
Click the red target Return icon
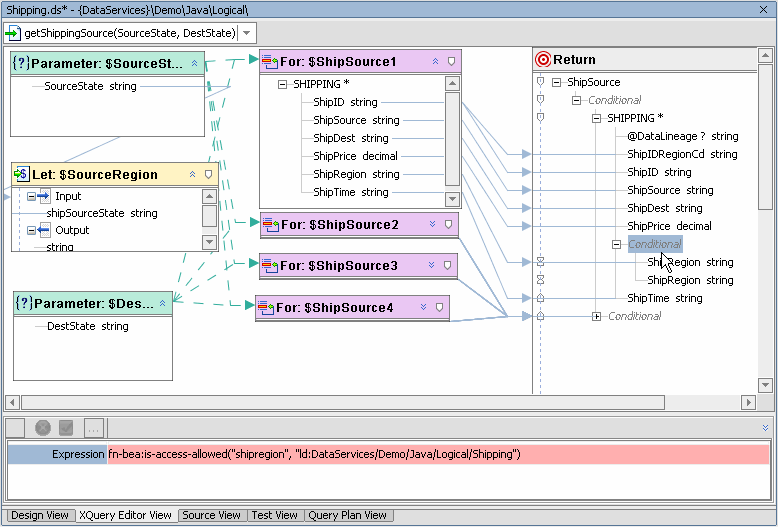pyautogui.click(x=543, y=60)
